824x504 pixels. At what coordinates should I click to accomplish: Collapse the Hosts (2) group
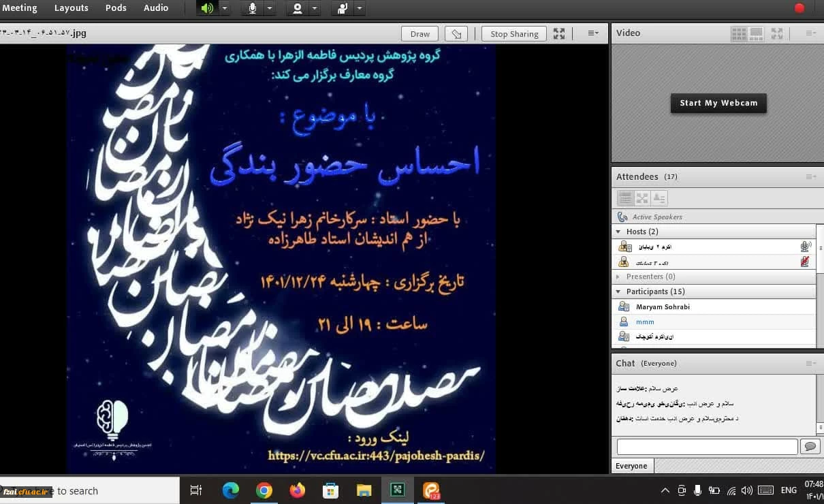[x=619, y=232]
